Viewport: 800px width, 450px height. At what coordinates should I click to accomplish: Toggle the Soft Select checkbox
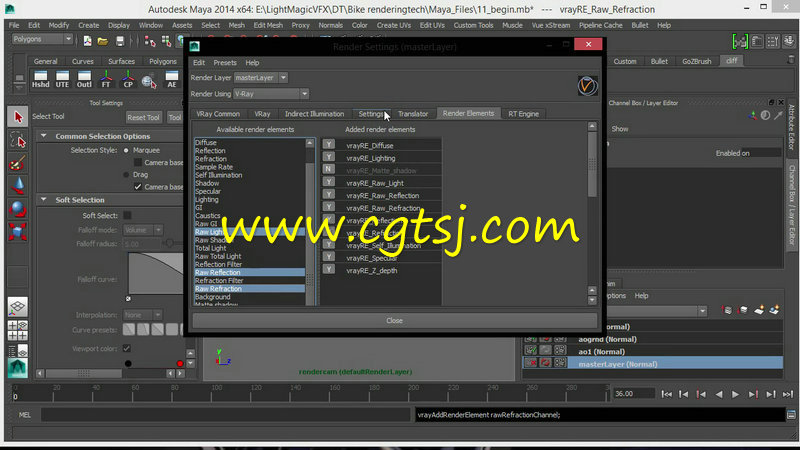coord(128,215)
